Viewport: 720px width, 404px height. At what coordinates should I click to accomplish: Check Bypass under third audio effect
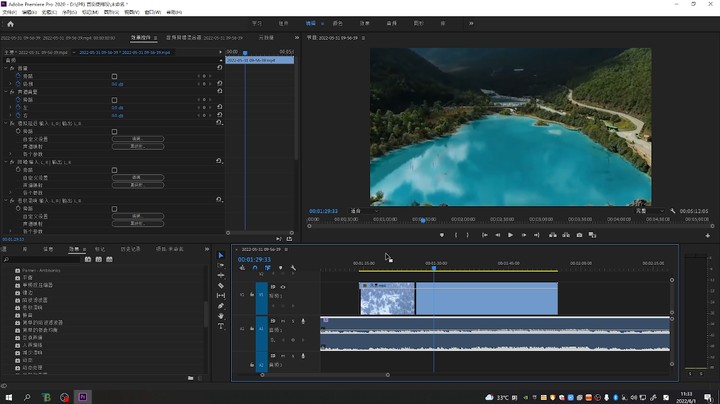coord(114,132)
